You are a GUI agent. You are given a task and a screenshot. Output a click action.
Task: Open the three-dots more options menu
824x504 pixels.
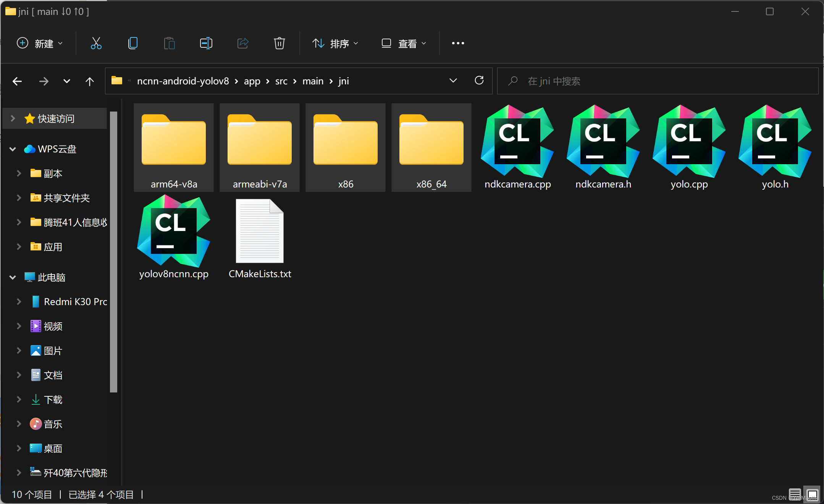[458, 43]
